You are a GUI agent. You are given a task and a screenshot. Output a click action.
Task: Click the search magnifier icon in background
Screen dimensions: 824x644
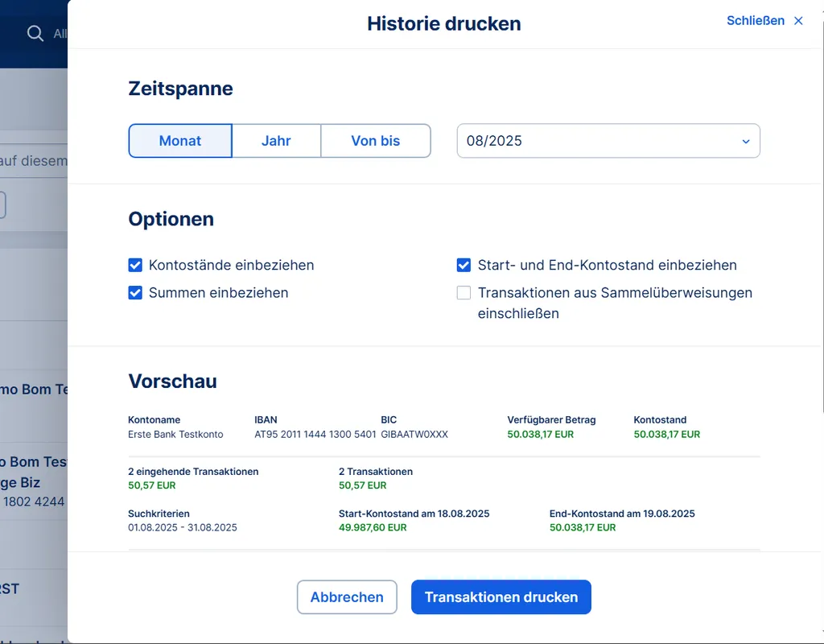pos(35,34)
